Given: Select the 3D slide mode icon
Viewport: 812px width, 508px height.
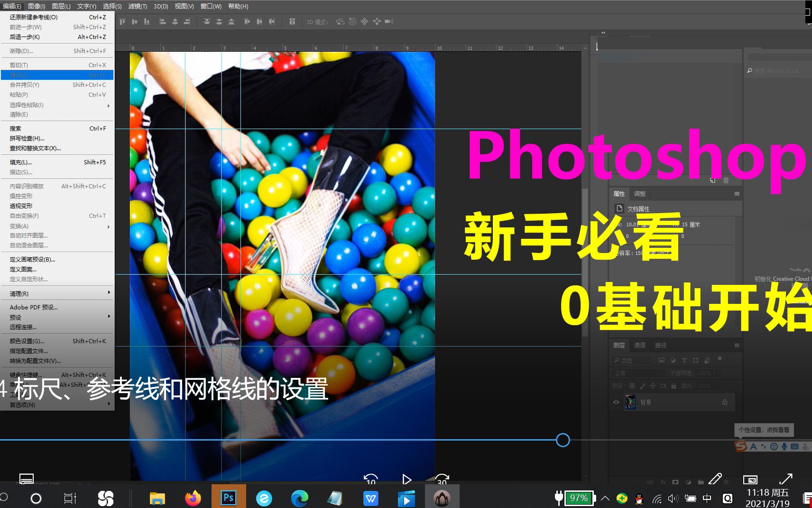Looking at the screenshot, I should (377, 21).
